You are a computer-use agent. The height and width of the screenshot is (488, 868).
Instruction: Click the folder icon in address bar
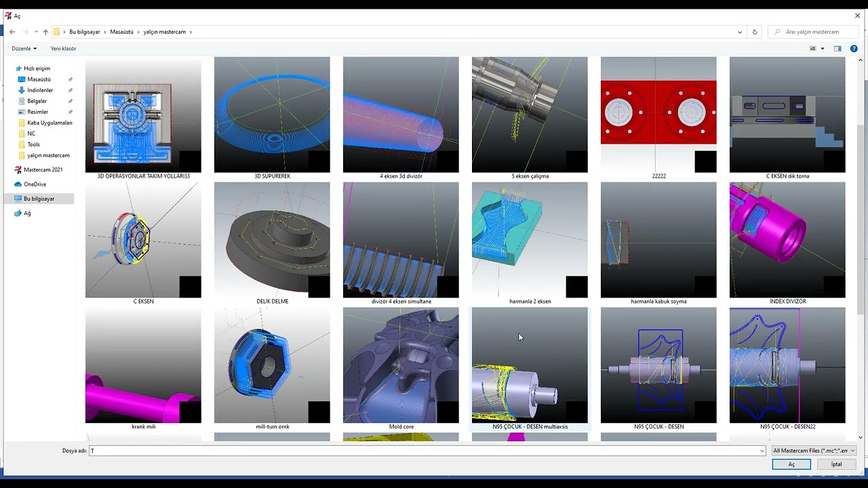[57, 32]
